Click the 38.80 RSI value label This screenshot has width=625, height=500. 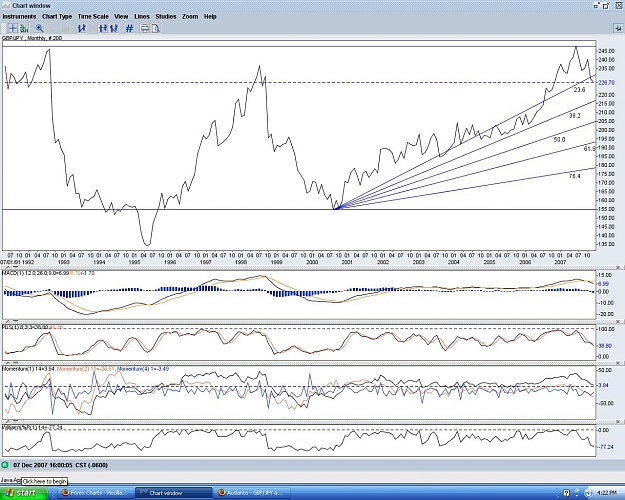pyautogui.click(x=606, y=346)
